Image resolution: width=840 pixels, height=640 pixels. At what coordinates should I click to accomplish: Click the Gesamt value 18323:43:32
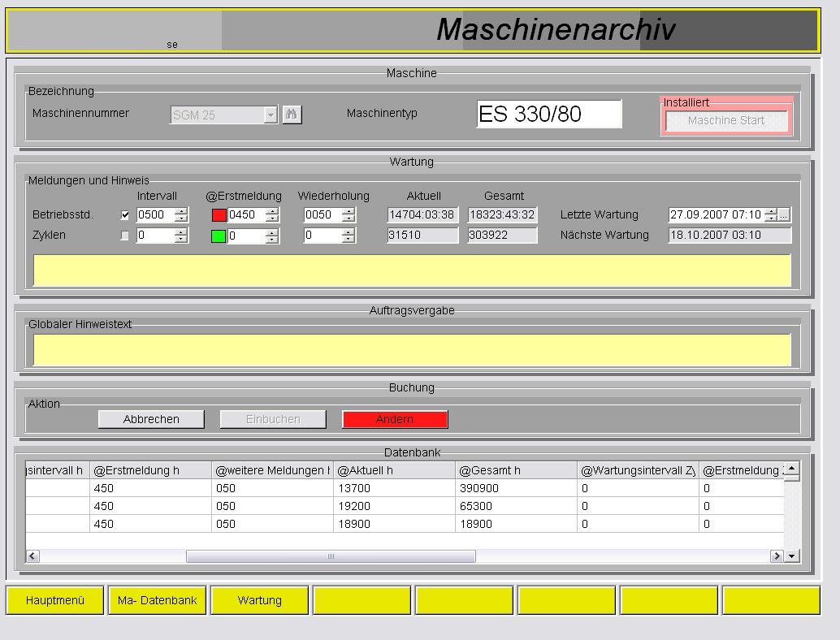(x=503, y=214)
